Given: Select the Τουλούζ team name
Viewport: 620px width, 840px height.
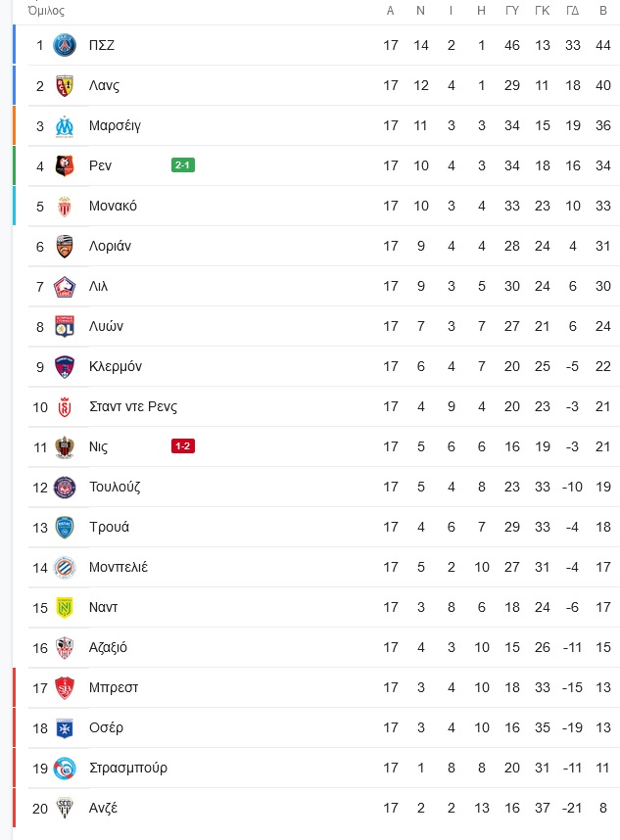Looking at the screenshot, I should (115, 487).
